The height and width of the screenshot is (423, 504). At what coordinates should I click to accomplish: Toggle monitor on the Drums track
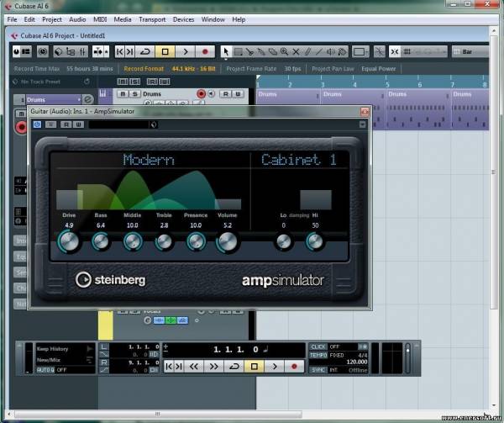coord(211,93)
